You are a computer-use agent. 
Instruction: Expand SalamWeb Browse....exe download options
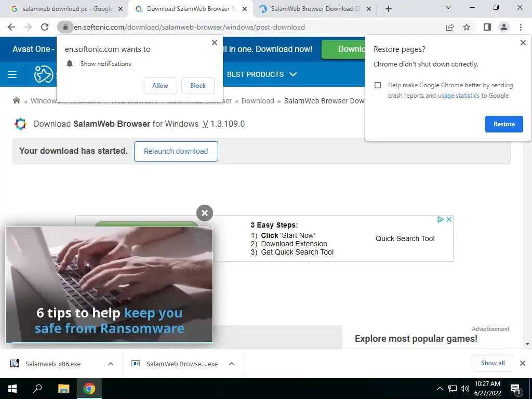click(232, 364)
